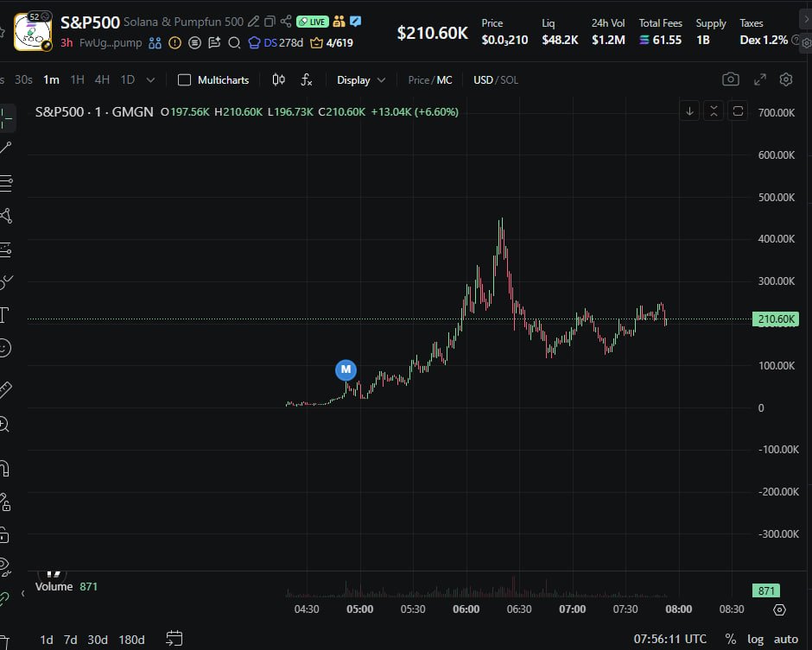This screenshot has height=650, width=812.
Task: Select the trend line drawing tool
Action: 6,148
